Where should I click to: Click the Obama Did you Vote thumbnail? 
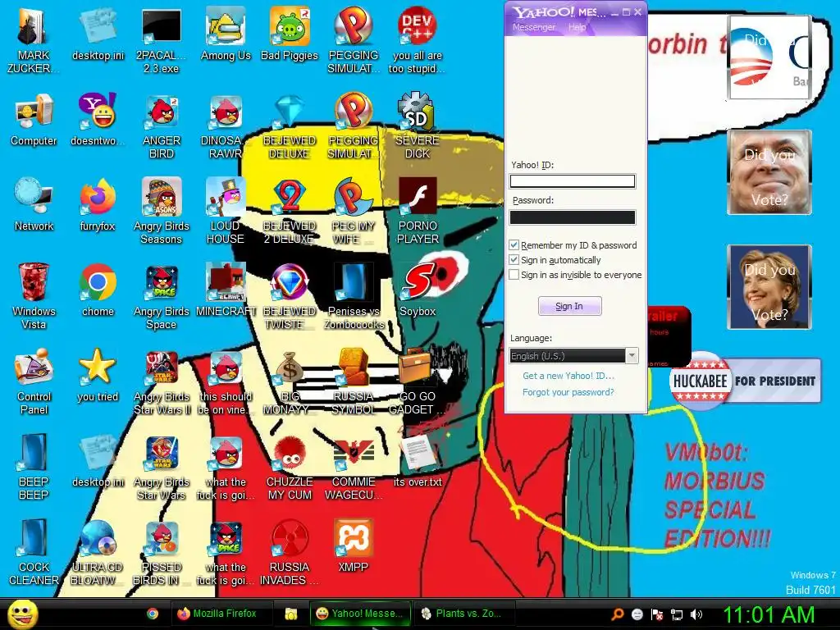769,57
